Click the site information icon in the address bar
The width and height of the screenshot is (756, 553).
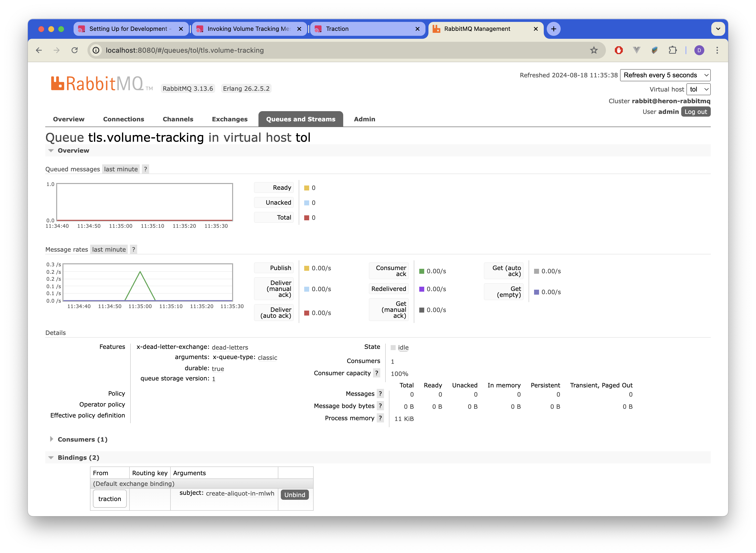point(96,50)
